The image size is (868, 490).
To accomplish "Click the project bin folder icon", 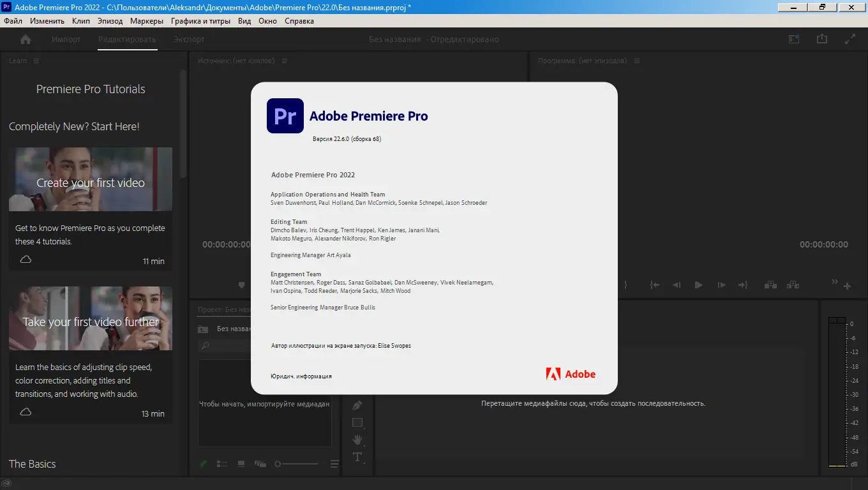I will 203,329.
